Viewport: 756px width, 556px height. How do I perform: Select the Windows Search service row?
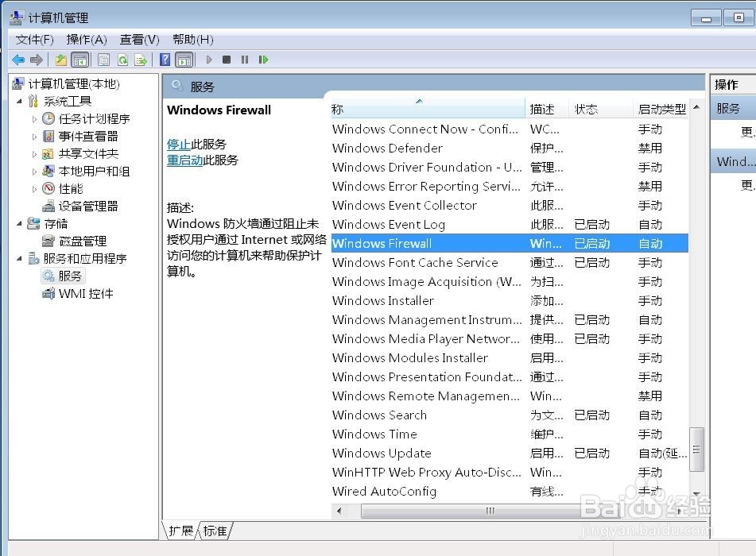pos(510,415)
